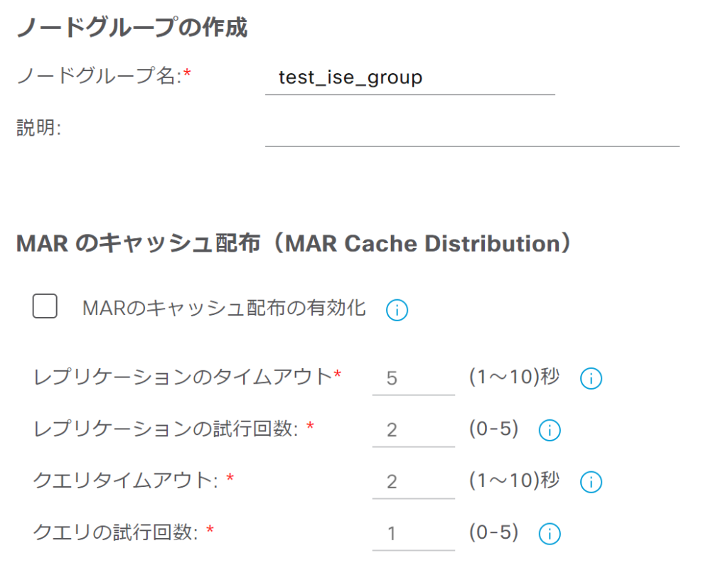This screenshot has width=728, height=585.
Task: Click info icon beside MARのキャッシュ配布の有効化
Action: [x=397, y=310]
